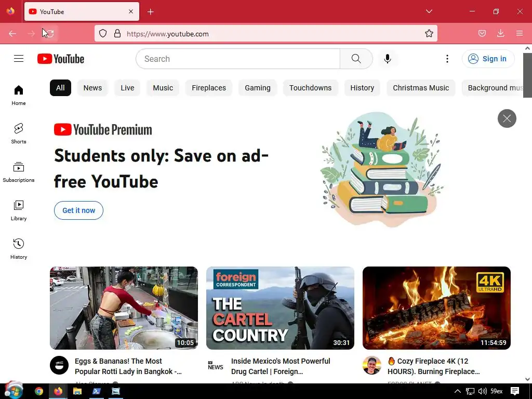Open the Windows Start button
532x399 pixels.
pyautogui.click(x=14, y=391)
